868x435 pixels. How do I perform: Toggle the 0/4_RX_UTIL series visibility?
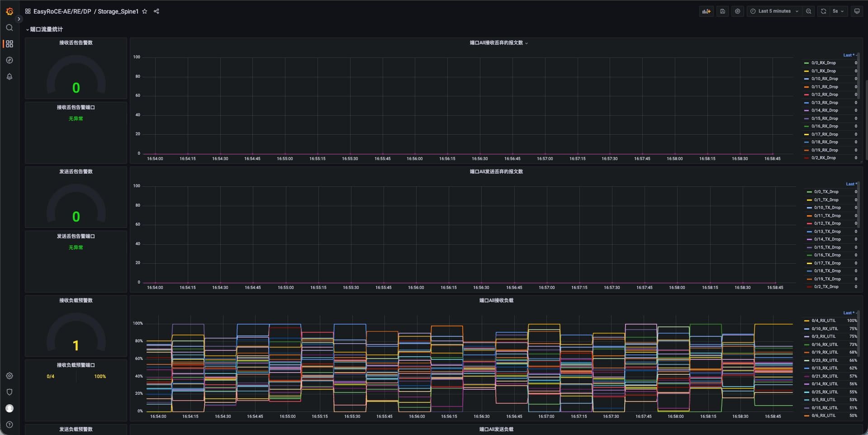point(823,321)
